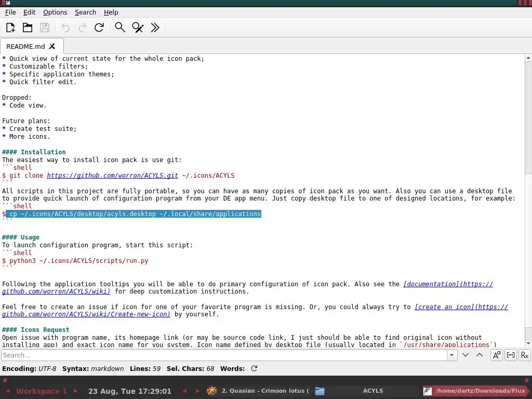Image resolution: width=532 pixels, height=399 pixels.
Task: Refresh the word count in status bar
Action: (254, 368)
